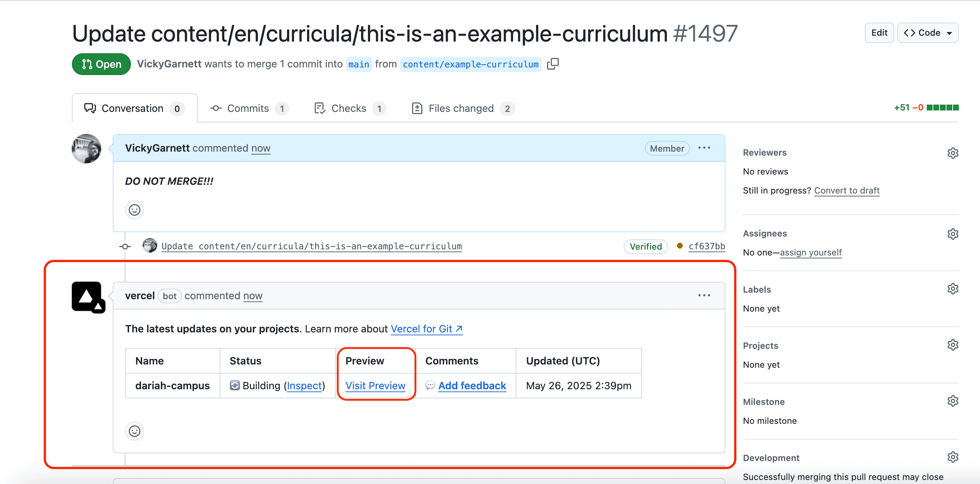Click the Convert to draft link
This screenshot has height=484, width=980.
pos(847,191)
